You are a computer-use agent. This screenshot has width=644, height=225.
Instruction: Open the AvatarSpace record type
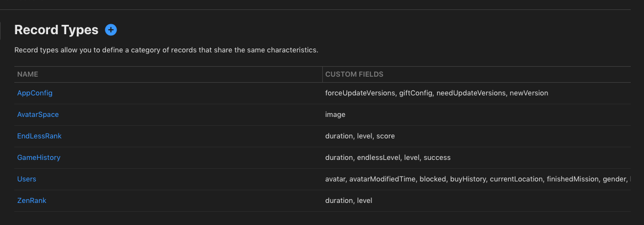(x=38, y=115)
